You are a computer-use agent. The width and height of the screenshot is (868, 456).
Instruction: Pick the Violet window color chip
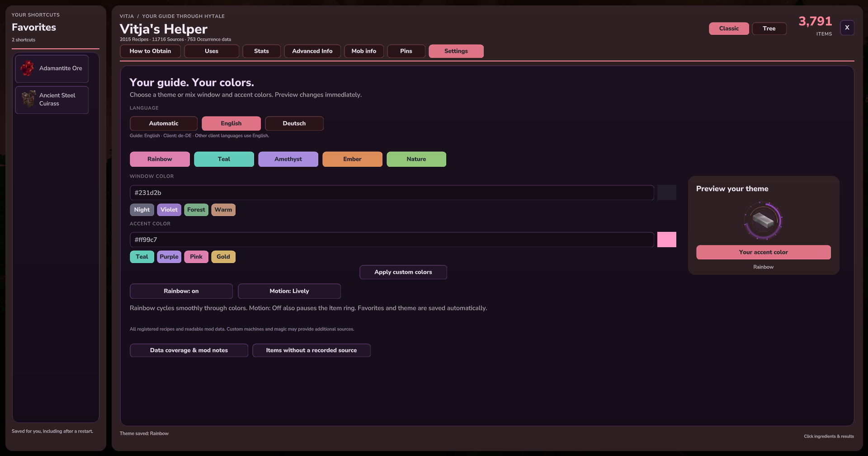coord(169,210)
